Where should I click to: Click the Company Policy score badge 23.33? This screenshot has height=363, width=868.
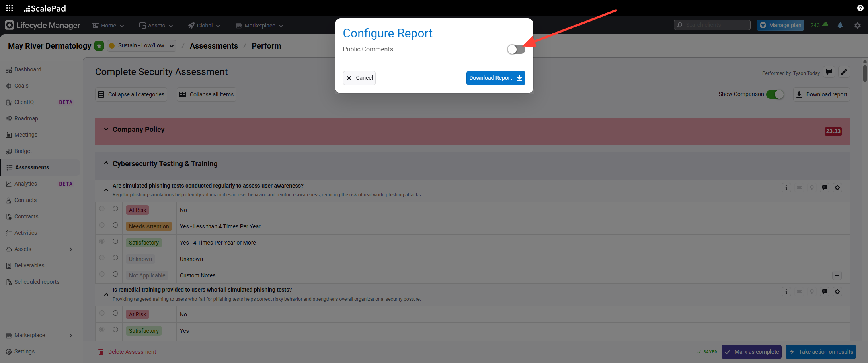point(833,131)
